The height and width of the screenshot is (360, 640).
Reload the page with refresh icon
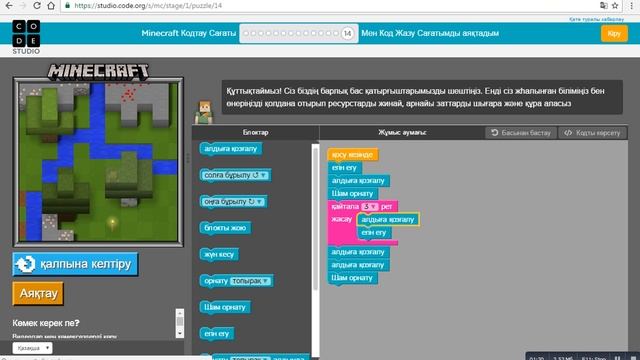point(36,6)
